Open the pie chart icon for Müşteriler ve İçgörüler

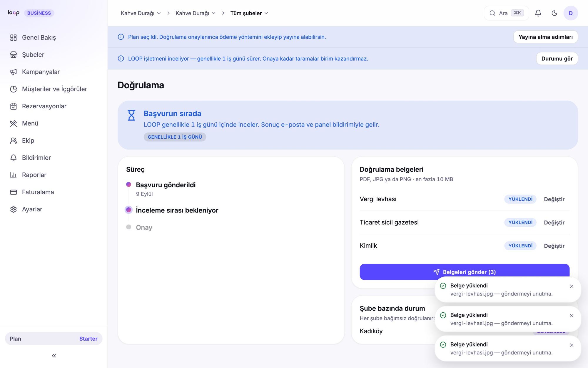[14, 89]
